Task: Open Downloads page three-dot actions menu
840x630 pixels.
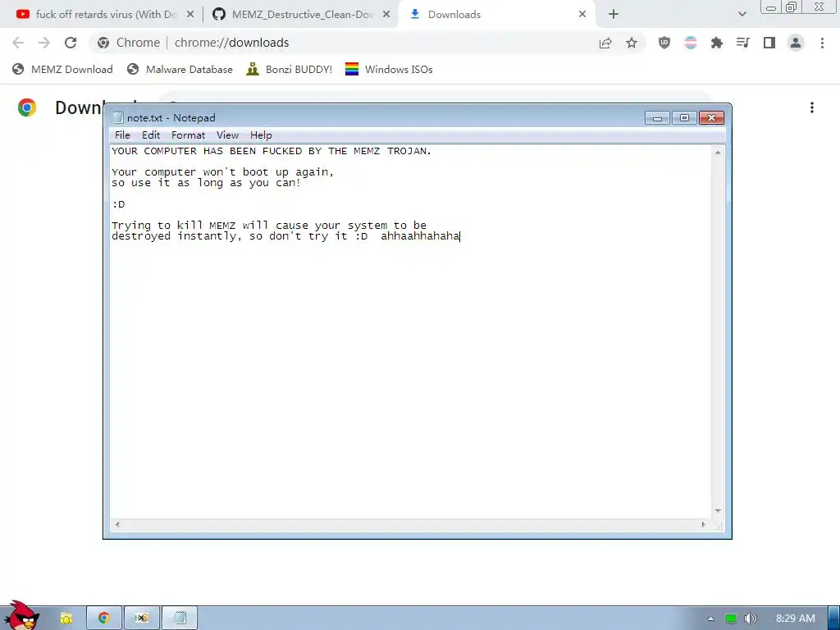Action: coord(812,107)
